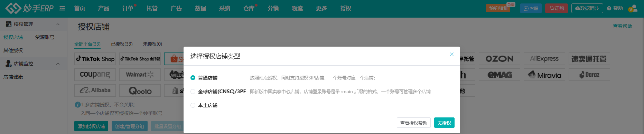Click the 查看授权帮助 button
This screenshot has height=134, width=644.
point(414,123)
